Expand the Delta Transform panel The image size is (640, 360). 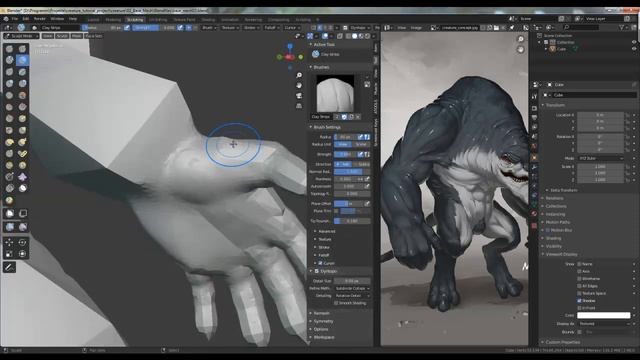pos(564,190)
